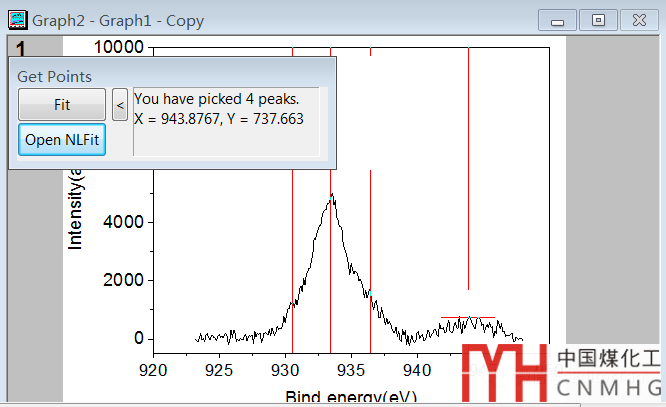Click the Intensity Y axis title
The height and width of the screenshot is (407, 666).
coord(75,210)
